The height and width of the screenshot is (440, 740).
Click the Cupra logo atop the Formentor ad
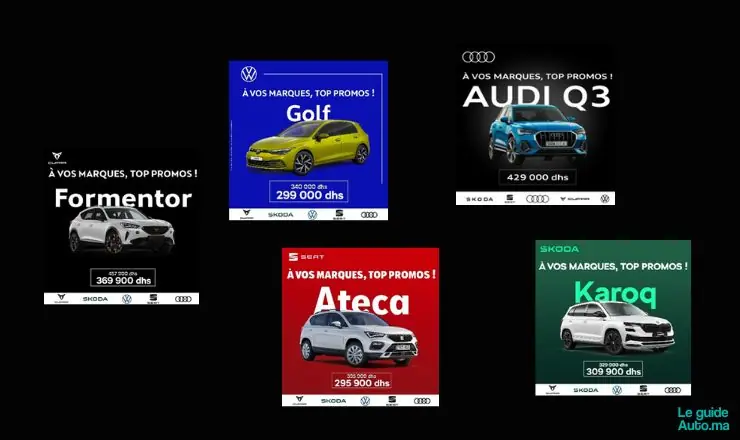[57, 157]
